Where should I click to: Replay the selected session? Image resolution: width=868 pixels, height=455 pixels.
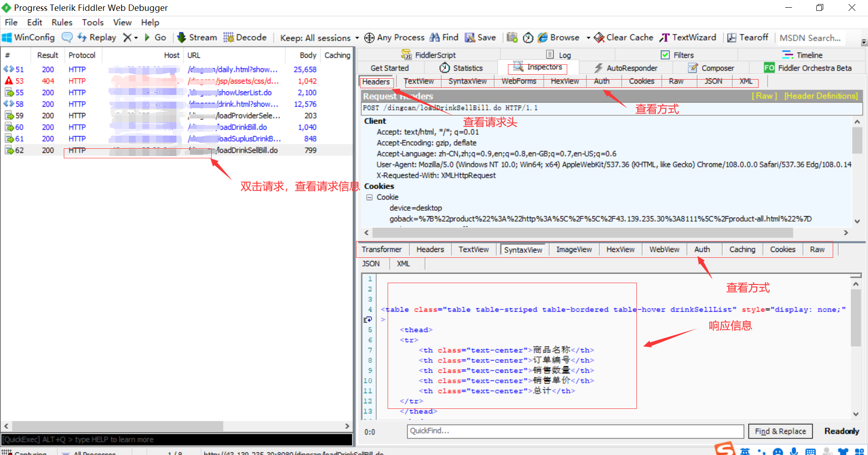tap(97, 38)
